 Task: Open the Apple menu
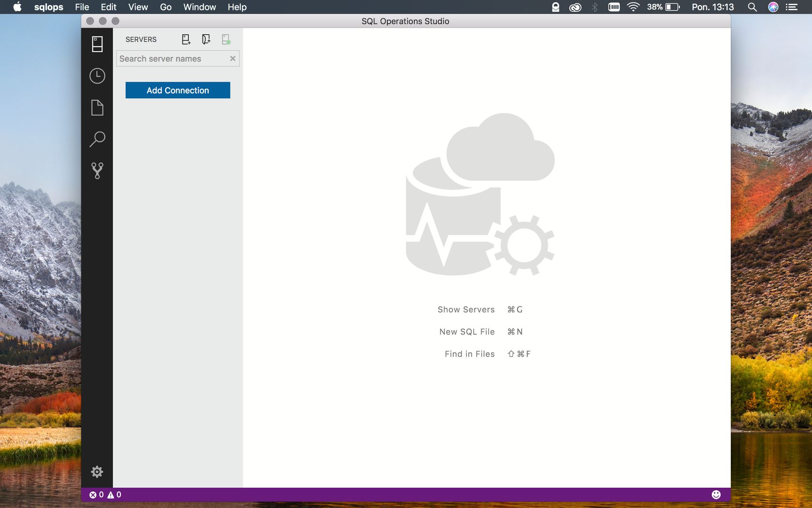click(17, 7)
